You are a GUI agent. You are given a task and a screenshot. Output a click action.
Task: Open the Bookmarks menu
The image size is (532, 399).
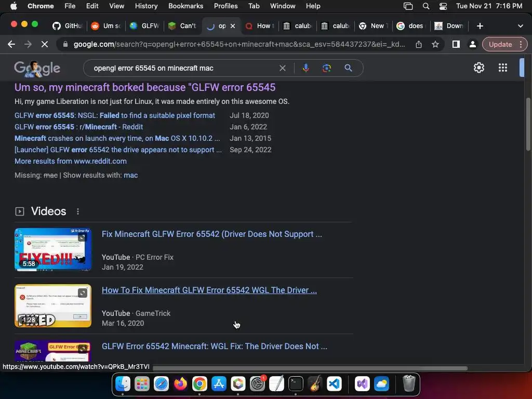tap(185, 6)
